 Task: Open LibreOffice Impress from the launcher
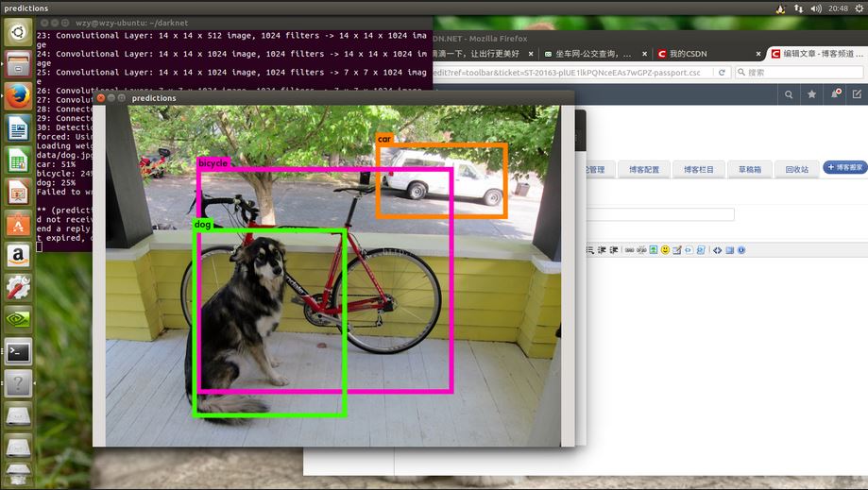point(18,193)
